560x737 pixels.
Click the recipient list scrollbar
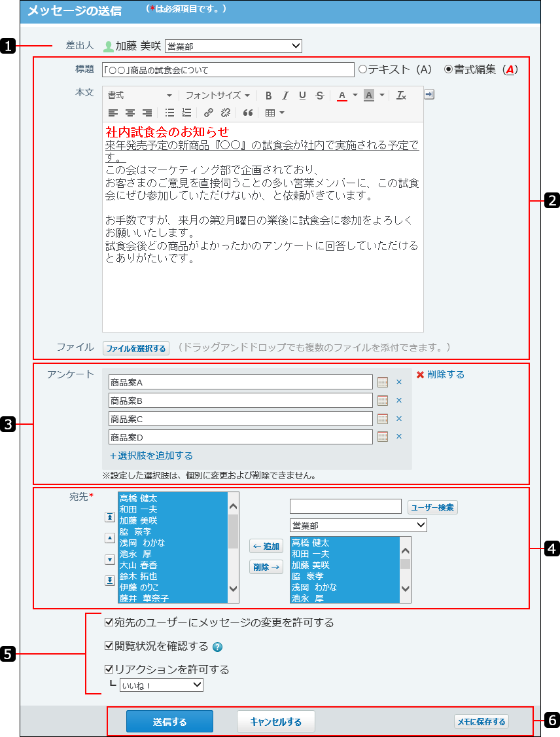click(233, 548)
